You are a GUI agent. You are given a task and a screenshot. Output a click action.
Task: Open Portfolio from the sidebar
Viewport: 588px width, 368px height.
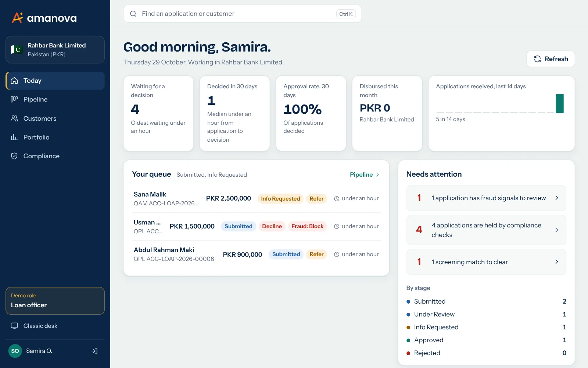tap(55, 137)
